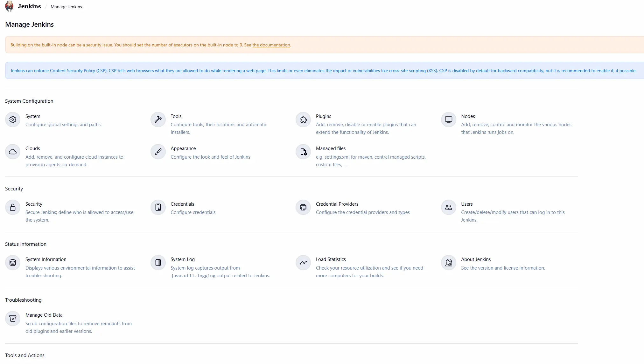Click the Users people icon

click(x=449, y=208)
